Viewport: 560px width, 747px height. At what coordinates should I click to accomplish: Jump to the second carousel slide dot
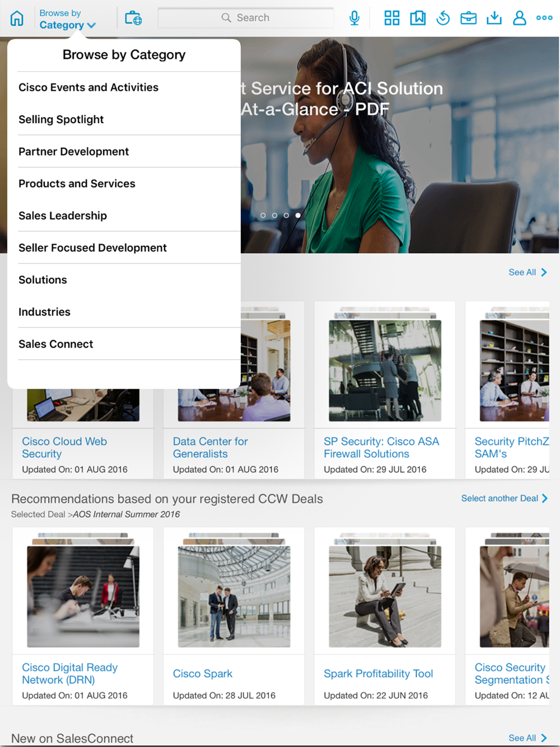click(x=274, y=216)
